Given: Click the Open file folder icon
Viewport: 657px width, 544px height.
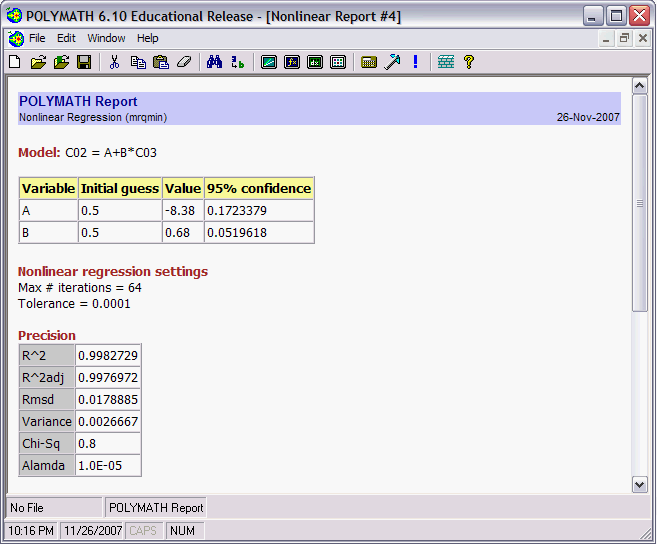Looking at the screenshot, I should pos(38,62).
